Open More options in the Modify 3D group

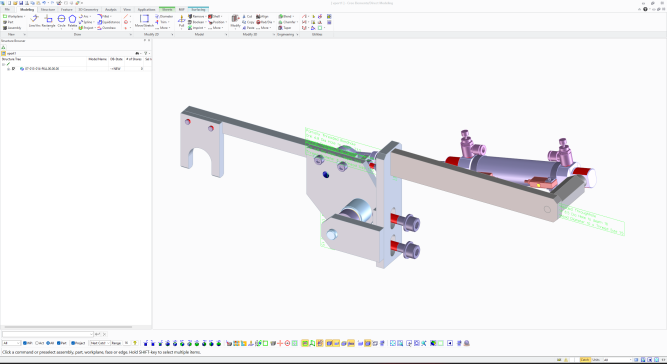(x=265, y=28)
